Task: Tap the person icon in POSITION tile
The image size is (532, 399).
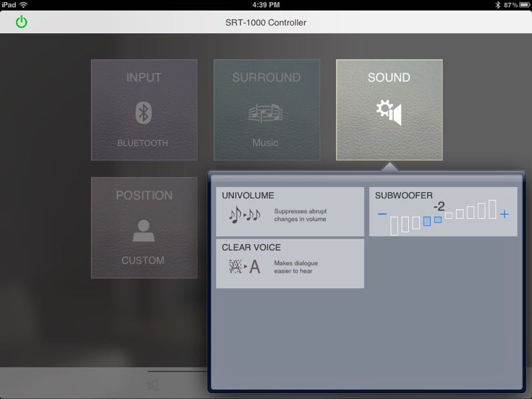Action: pyautogui.click(x=144, y=231)
